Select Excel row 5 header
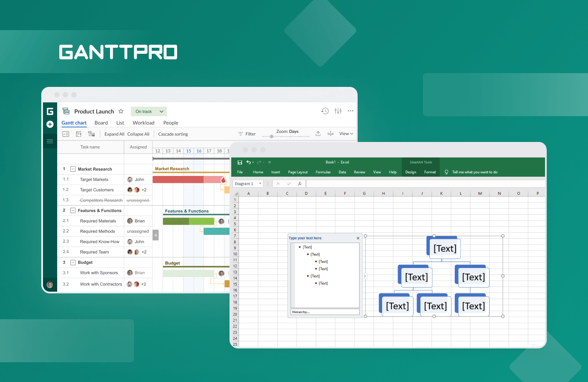 coord(235,224)
